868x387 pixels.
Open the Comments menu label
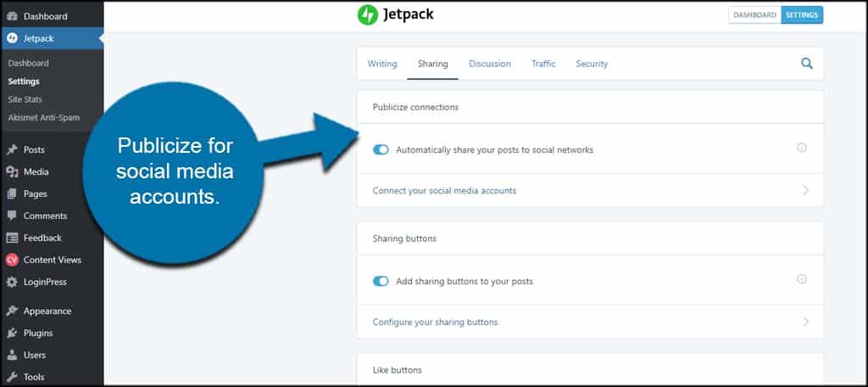coord(46,216)
